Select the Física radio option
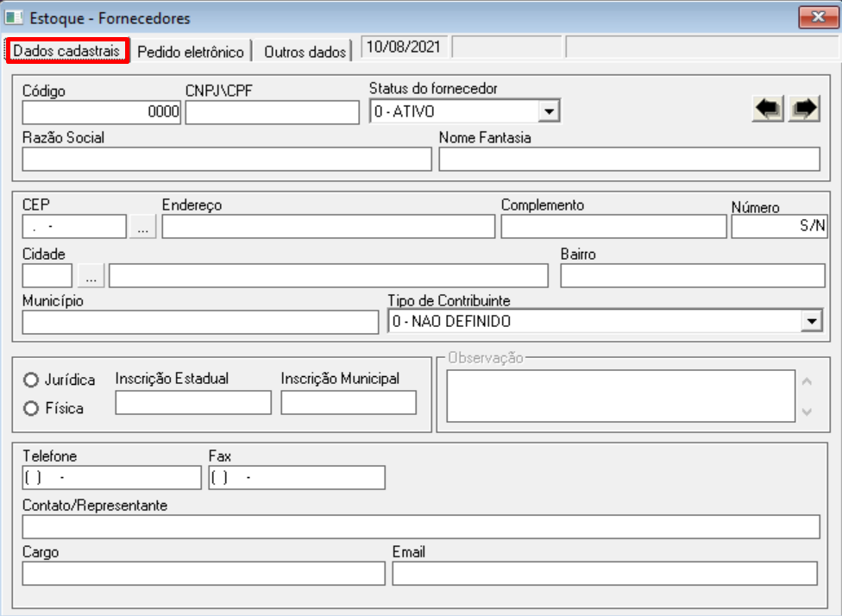The height and width of the screenshot is (616, 842). click(31, 408)
